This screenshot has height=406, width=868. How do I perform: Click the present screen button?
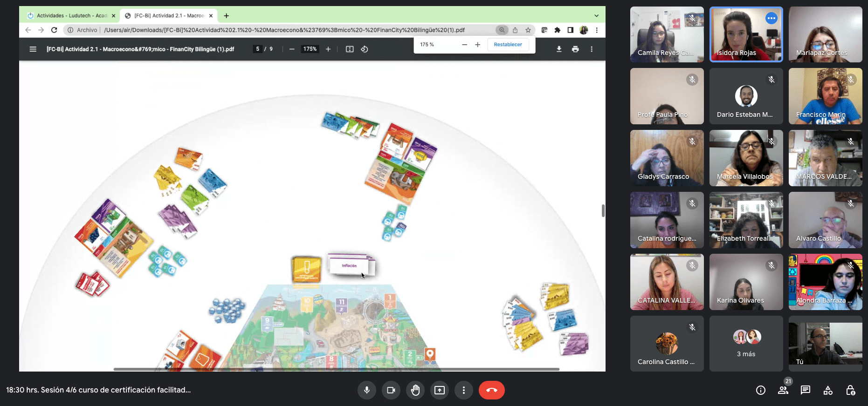tap(440, 390)
